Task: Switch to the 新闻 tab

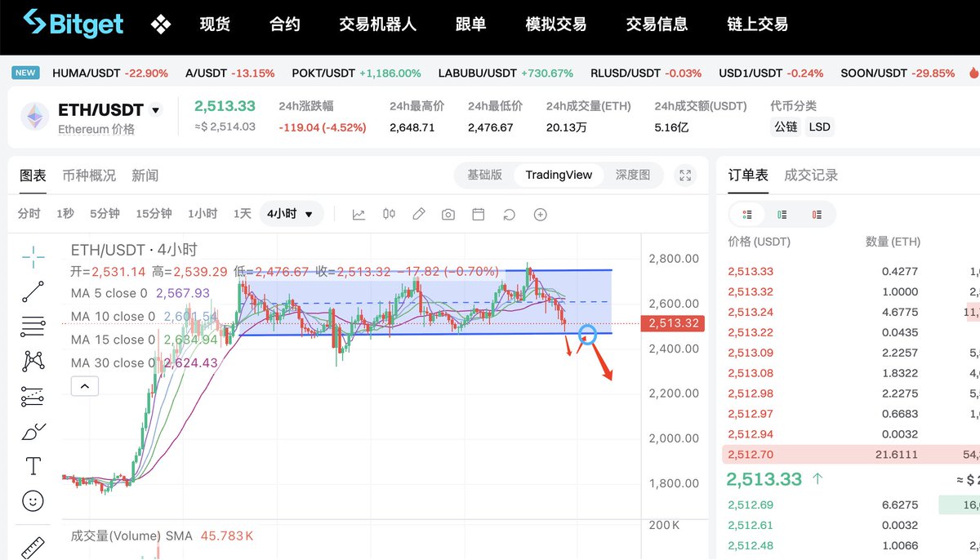Action: click(x=145, y=176)
